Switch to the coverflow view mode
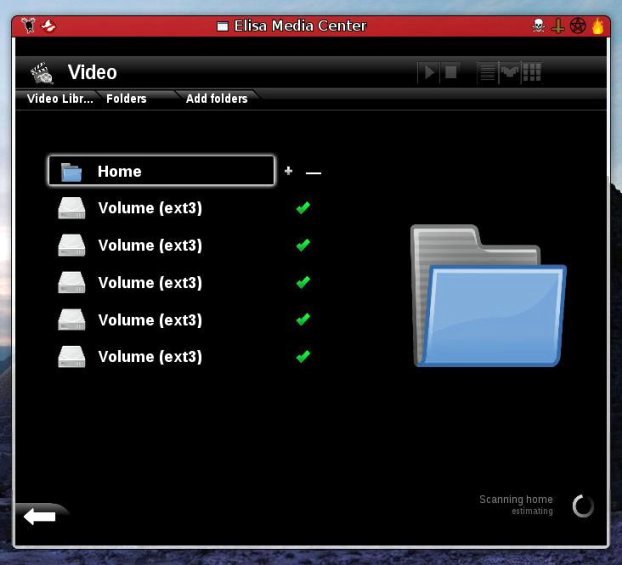 point(510,73)
